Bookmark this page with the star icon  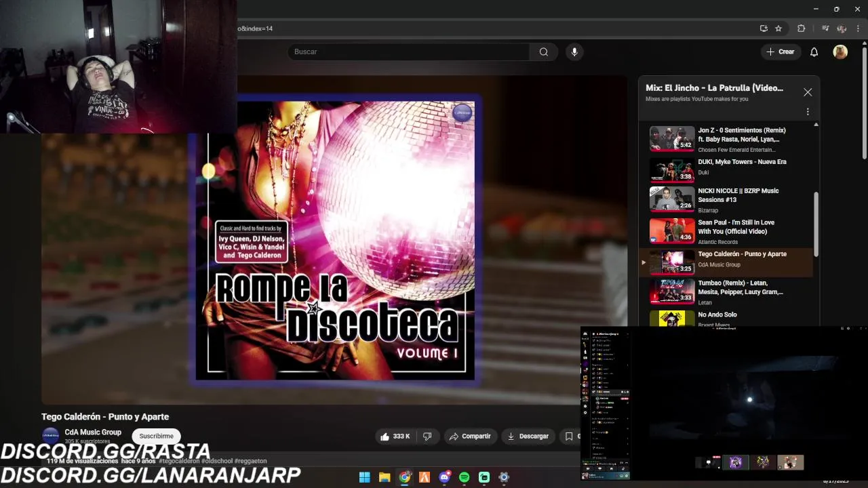pyautogui.click(x=778, y=28)
